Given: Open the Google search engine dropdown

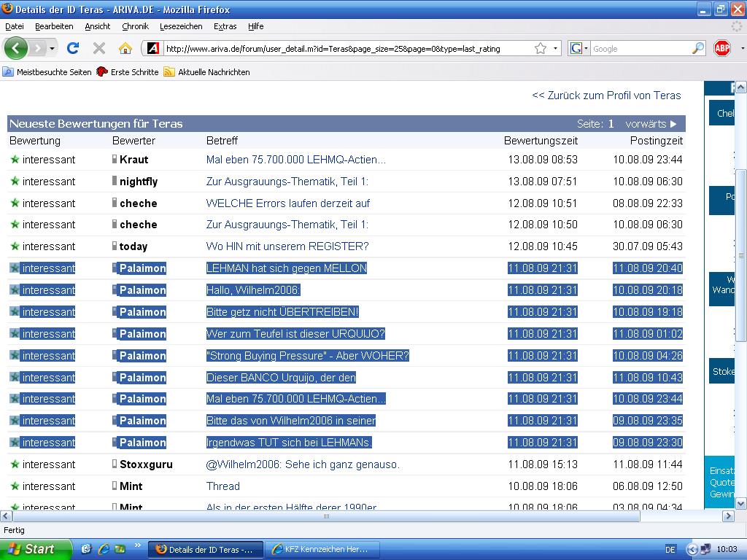Looking at the screenshot, I should [579, 48].
